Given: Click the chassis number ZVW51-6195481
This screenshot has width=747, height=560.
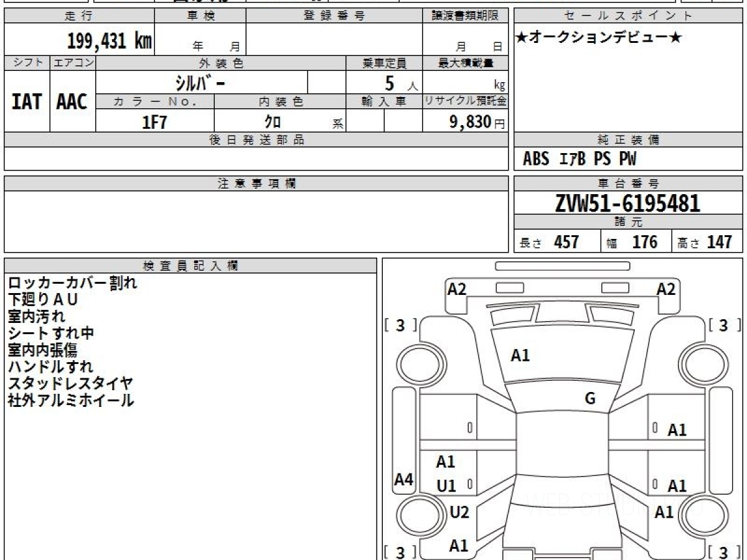Looking at the screenshot, I should pyautogui.click(x=628, y=203).
